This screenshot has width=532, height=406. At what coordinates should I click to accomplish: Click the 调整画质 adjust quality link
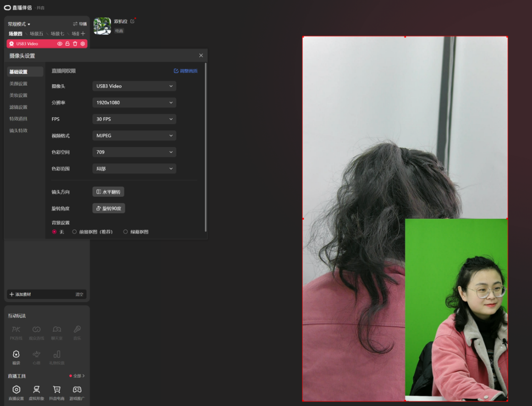click(186, 71)
